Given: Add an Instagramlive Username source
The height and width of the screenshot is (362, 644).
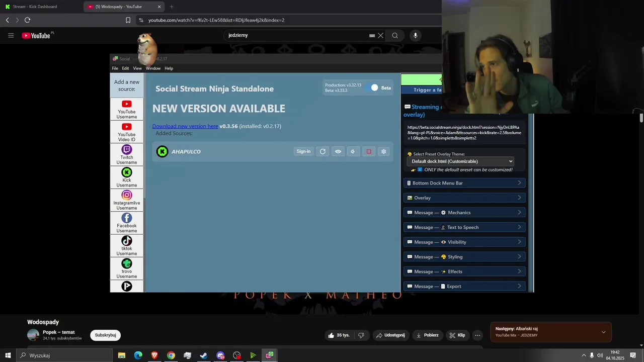Looking at the screenshot, I should (x=127, y=200).
